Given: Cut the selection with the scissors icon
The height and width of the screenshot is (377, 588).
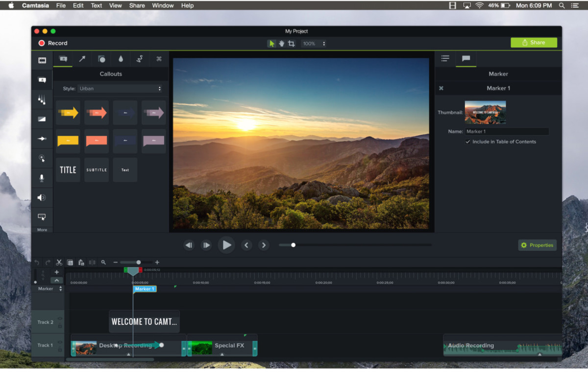Looking at the screenshot, I should coord(59,262).
